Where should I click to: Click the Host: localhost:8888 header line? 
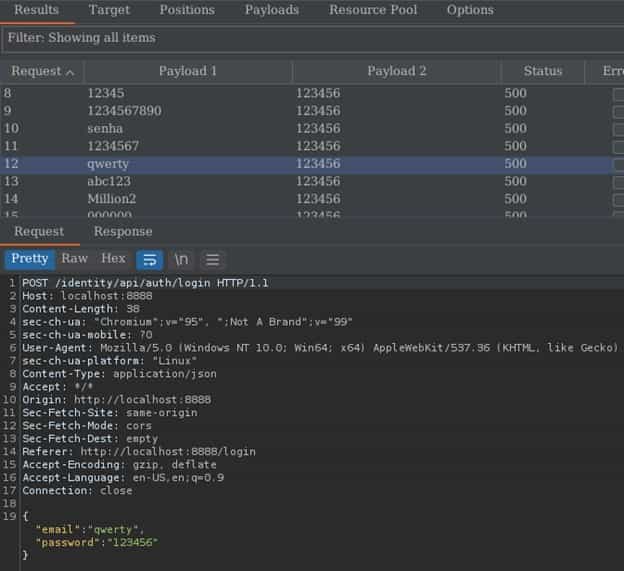coord(87,296)
